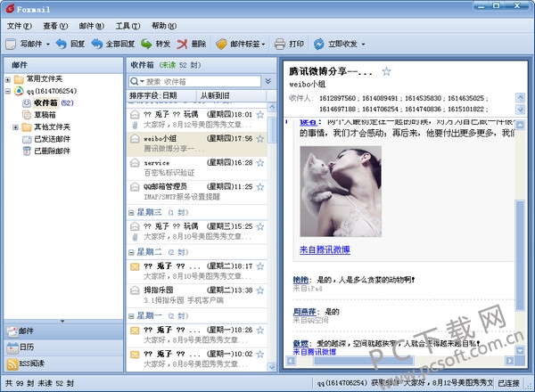Screen dimensions: 535x392
Task: Click the search magnifier icon in 收件箱
Action: (x=134, y=81)
